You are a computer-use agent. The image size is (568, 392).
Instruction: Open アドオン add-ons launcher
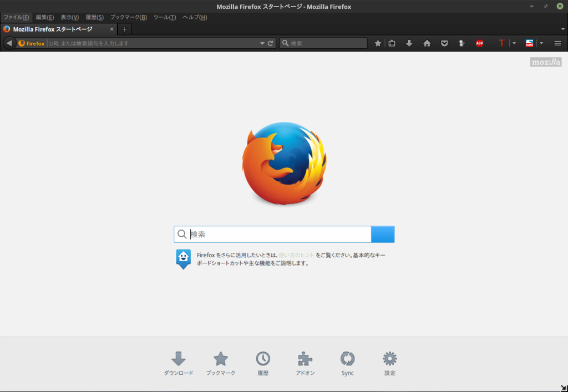pos(306,364)
